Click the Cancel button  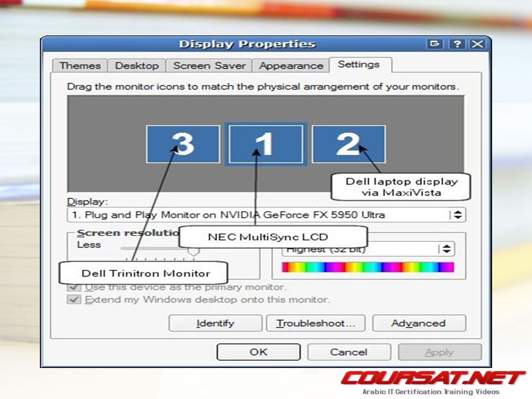tap(349, 352)
